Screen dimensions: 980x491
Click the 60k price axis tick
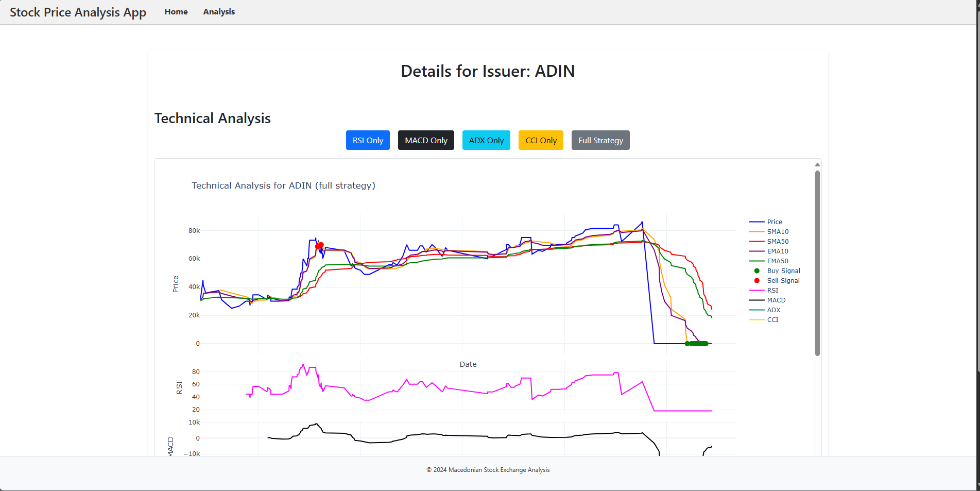point(194,259)
